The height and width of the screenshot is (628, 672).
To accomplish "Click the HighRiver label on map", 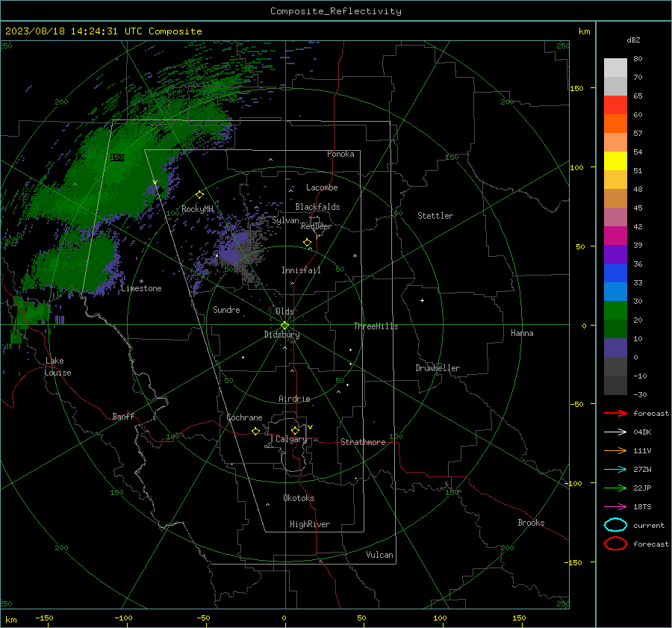I will (310, 524).
